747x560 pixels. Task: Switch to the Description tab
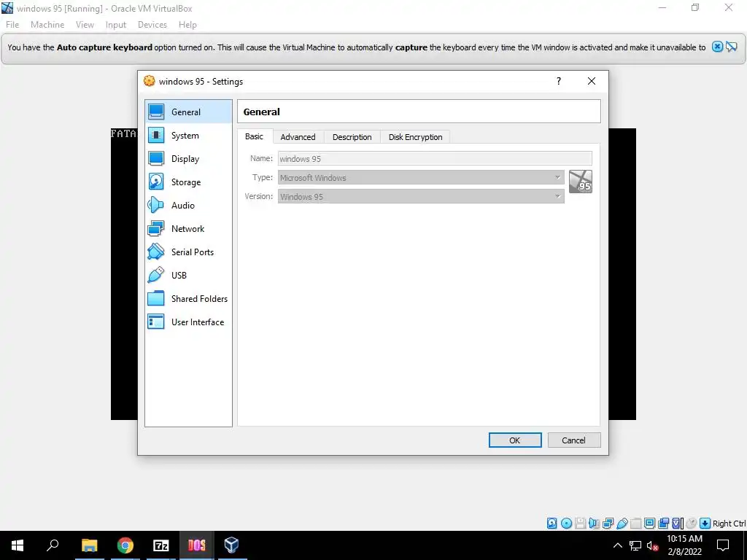pyautogui.click(x=352, y=137)
